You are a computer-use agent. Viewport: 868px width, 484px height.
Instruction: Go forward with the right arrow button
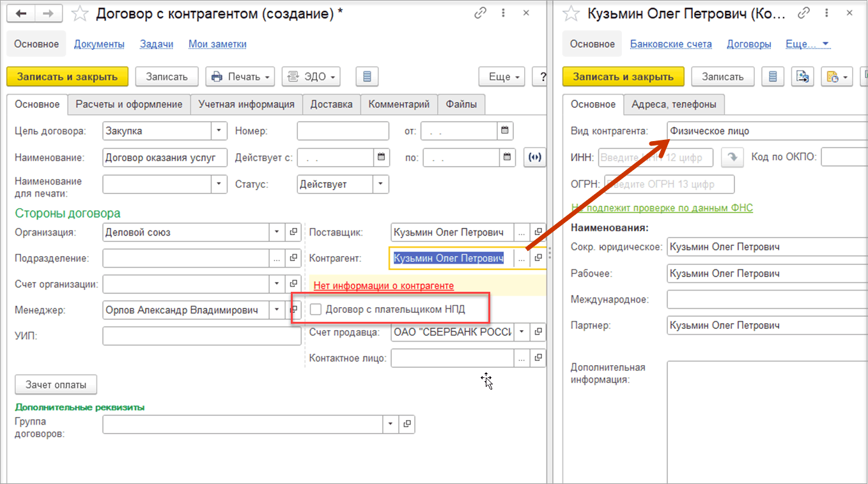(49, 13)
